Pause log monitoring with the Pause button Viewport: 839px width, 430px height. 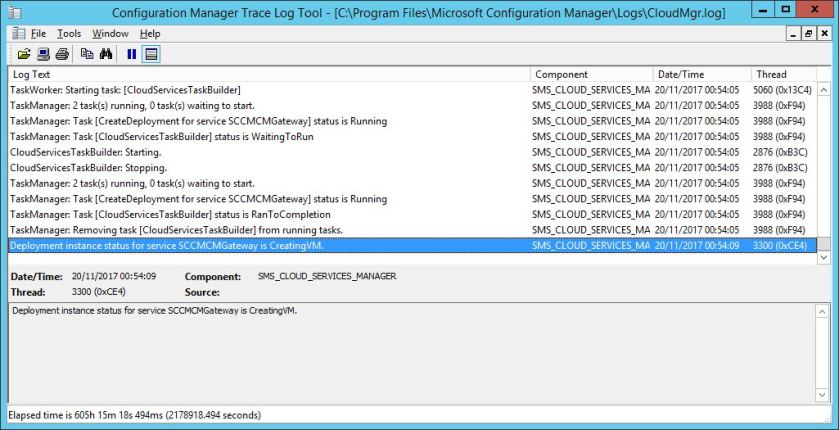click(x=132, y=54)
